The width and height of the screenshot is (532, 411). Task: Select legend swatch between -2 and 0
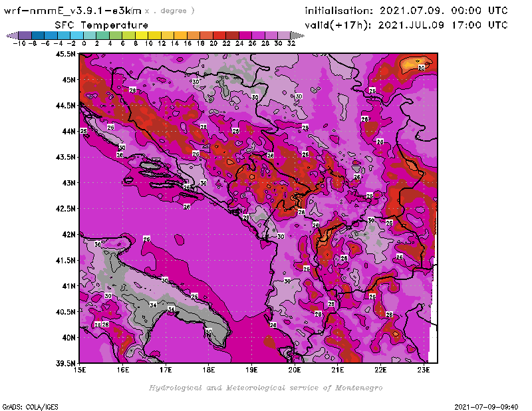point(76,35)
